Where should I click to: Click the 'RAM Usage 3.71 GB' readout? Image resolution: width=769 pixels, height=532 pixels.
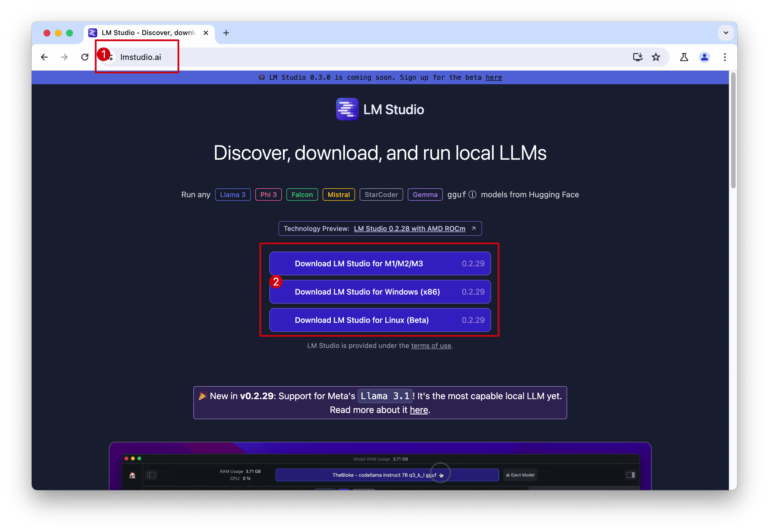coord(240,471)
